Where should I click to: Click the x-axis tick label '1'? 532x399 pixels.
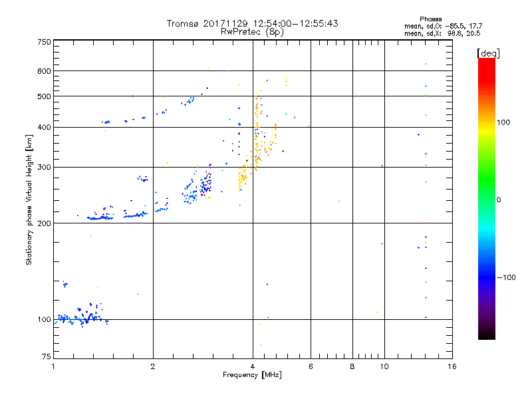tap(53, 366)
